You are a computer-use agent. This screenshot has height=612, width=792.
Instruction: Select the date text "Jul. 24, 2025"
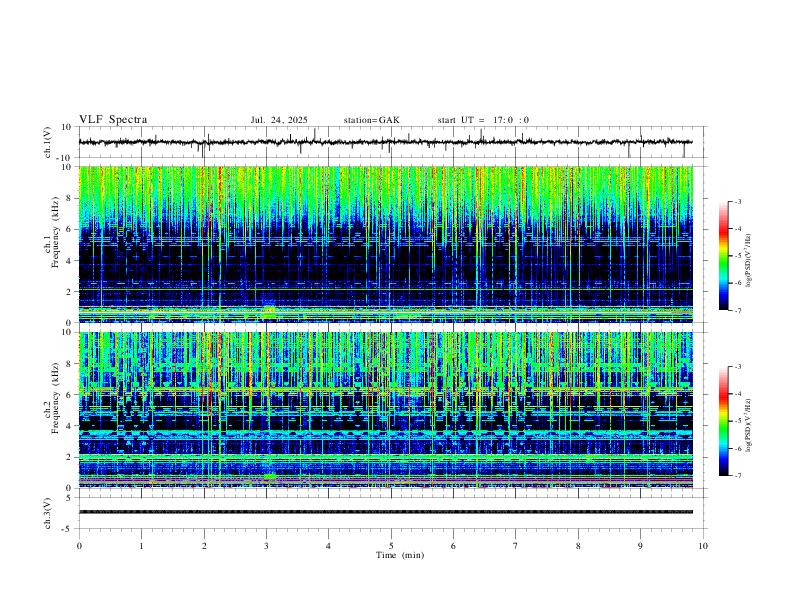(279, 120)
